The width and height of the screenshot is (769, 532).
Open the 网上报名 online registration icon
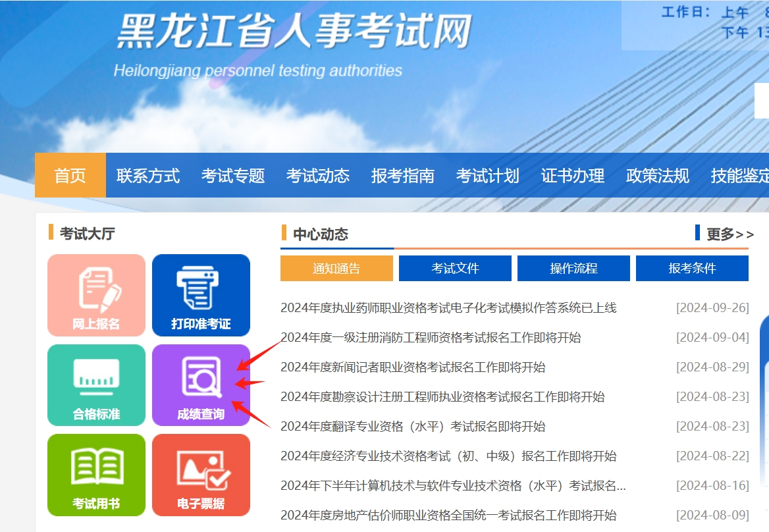(x=96, y=295)
